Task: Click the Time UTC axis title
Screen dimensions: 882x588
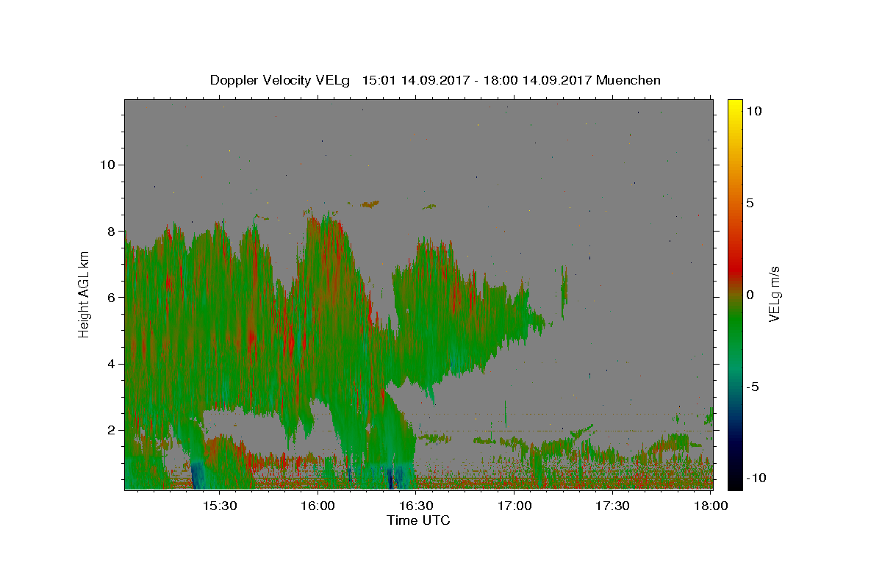Action: 418,520
